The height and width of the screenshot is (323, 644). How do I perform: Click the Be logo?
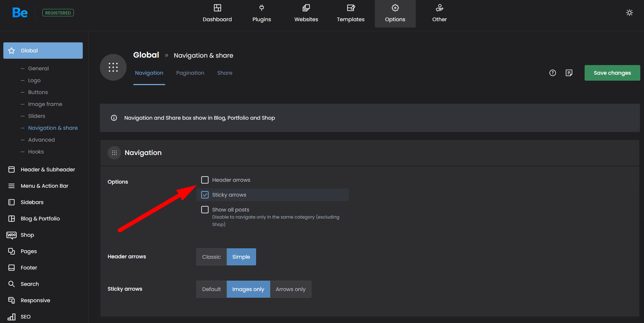pos(20,13)
